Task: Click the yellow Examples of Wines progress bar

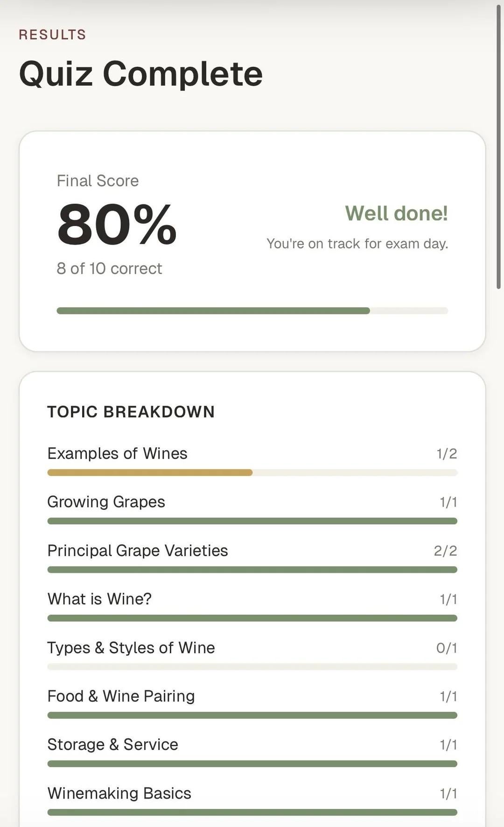Action: pyautogui.click(x=150, y=473)
